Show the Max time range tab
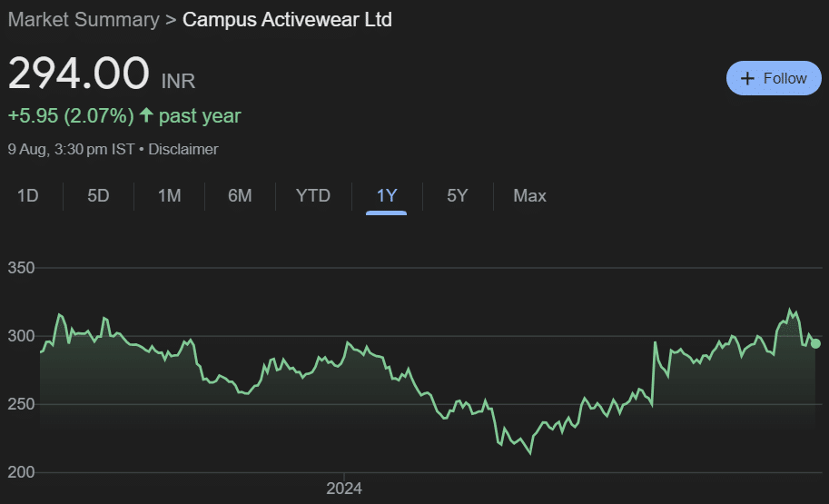This screenshot has width=829, height=504. (x=529, y=195)
